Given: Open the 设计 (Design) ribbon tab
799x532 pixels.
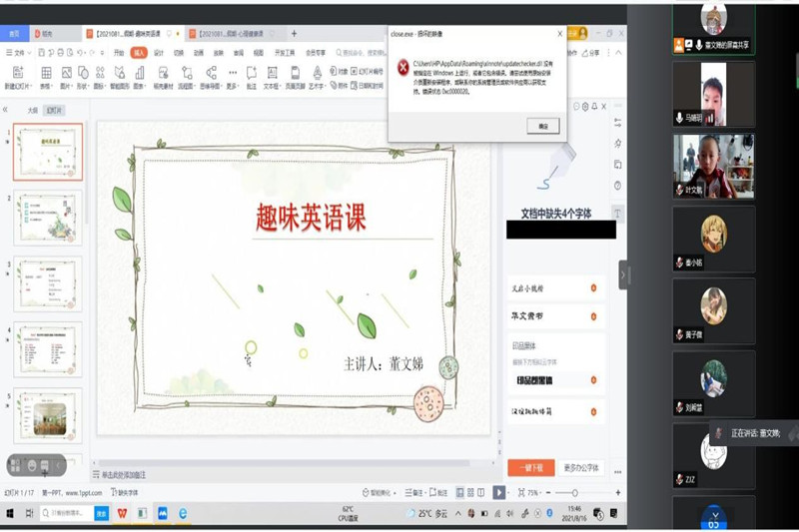Looking at the screenshot, I should click(159, 52).
